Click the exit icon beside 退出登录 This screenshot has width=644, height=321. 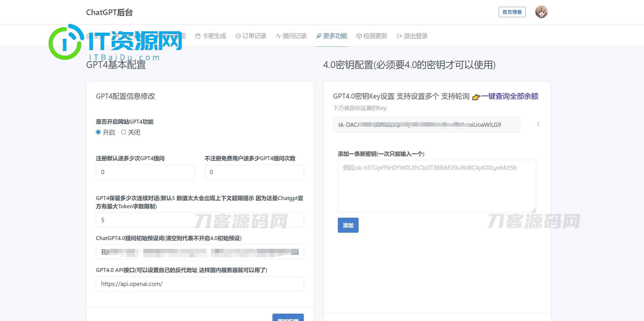click(x=399, y=36)
